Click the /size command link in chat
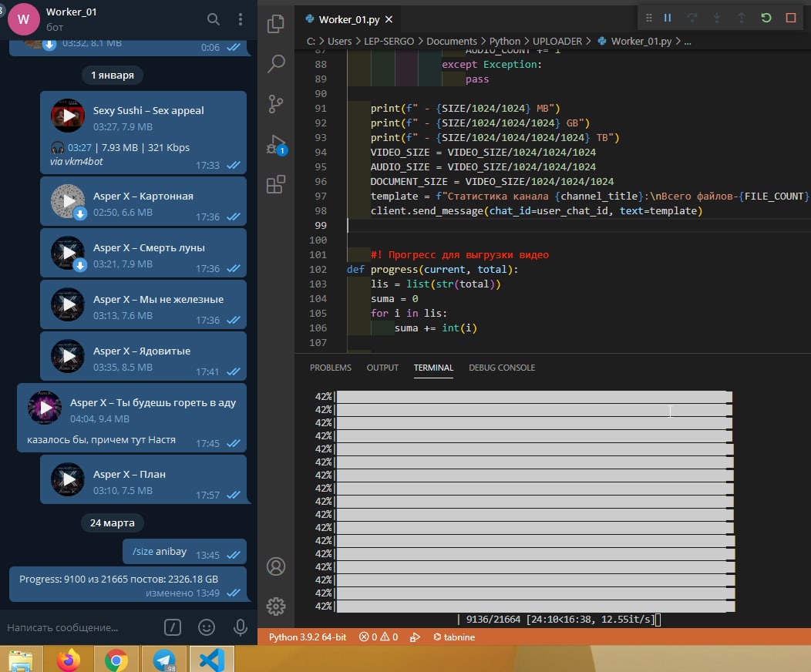 tap(143, 552)
